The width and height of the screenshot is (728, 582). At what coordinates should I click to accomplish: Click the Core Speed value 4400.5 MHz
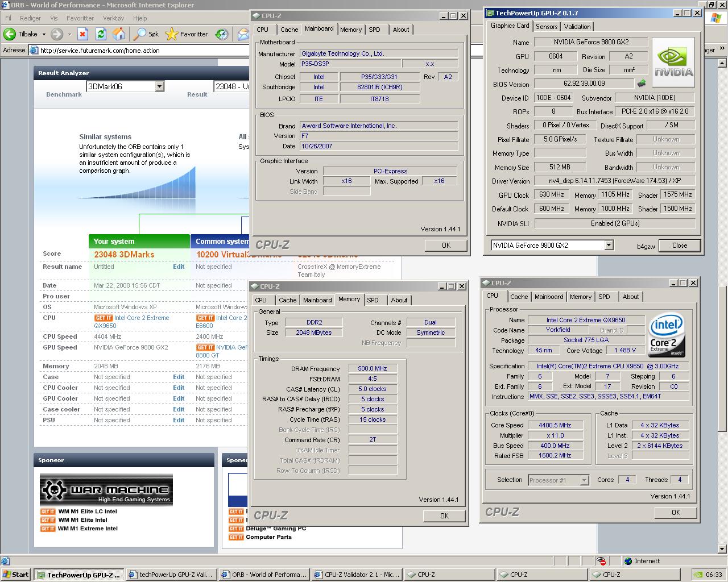pos(555,425)
